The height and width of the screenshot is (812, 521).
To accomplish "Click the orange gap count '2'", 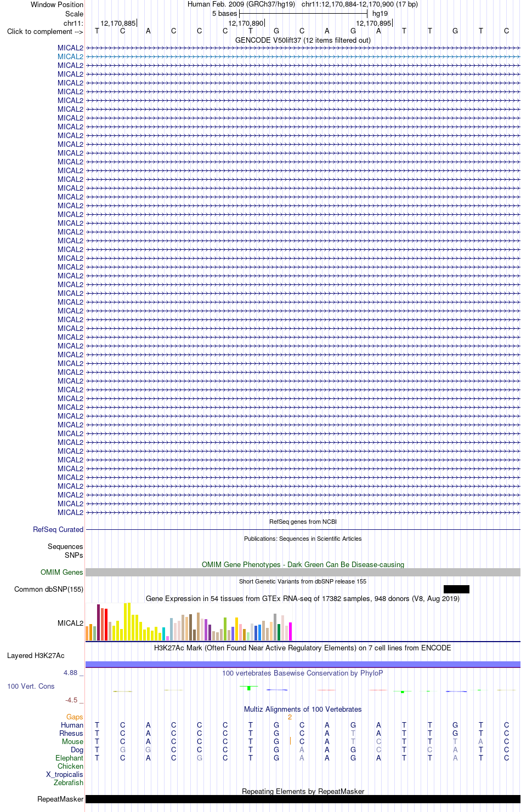I will 290,717.
